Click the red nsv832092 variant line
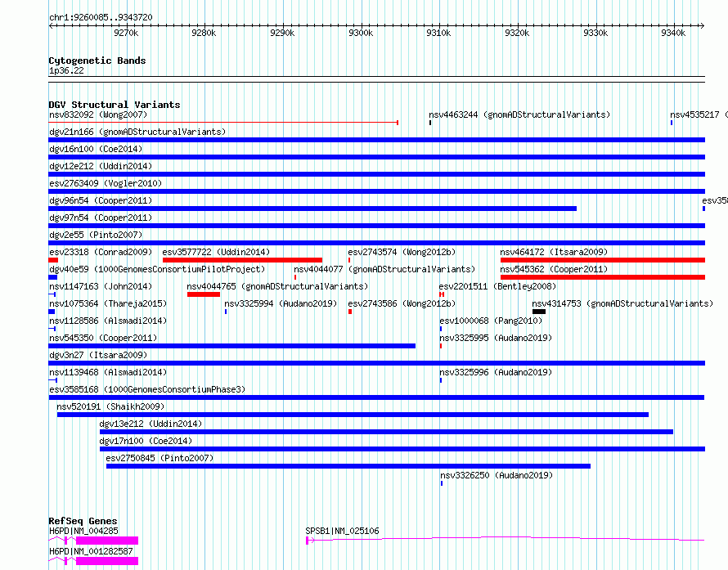The image size is (728, 570). click(x=223, y=123)
